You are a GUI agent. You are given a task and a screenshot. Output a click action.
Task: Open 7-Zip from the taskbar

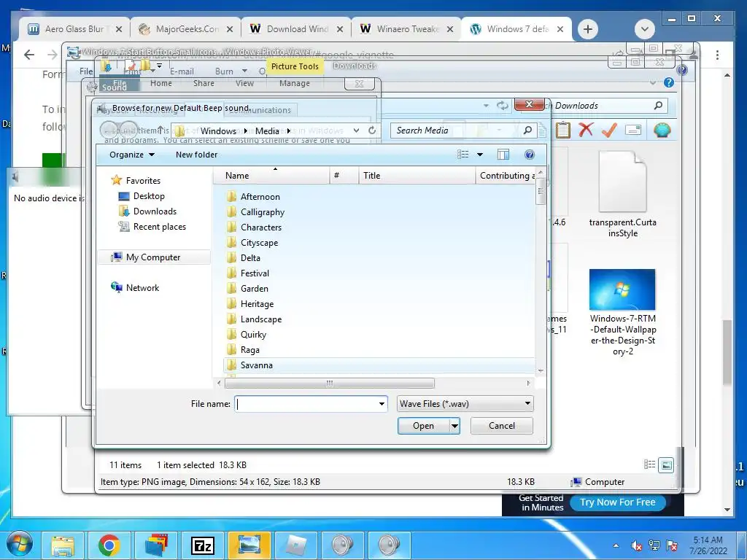[x=203, y=545]
